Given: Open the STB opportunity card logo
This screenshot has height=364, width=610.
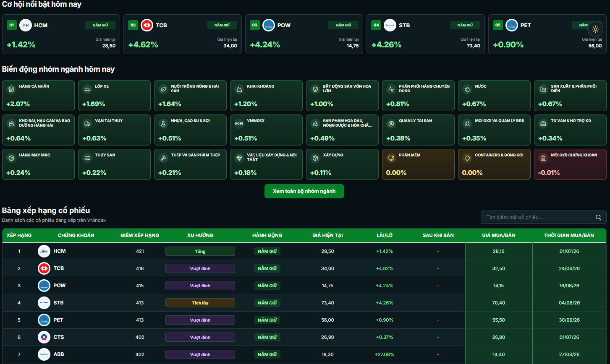Looking at the screenshot, I should point(390,25).
